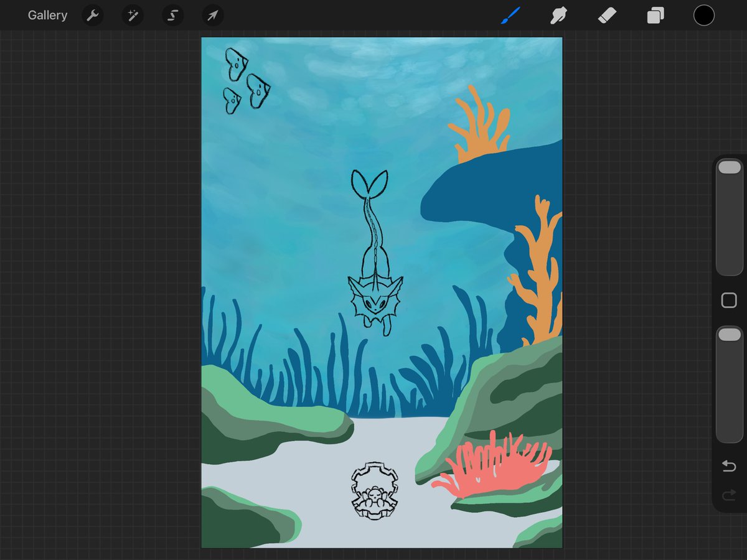The height and width of the screenshot is (560, 747).
Task: Return to the Gallery
Action: 47,16
